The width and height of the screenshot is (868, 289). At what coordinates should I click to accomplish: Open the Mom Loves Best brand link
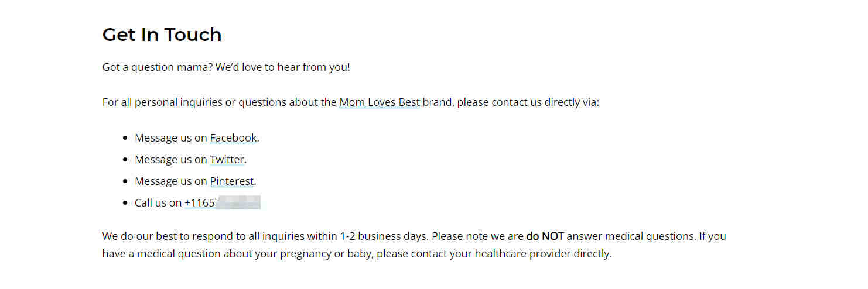[380, 102]
